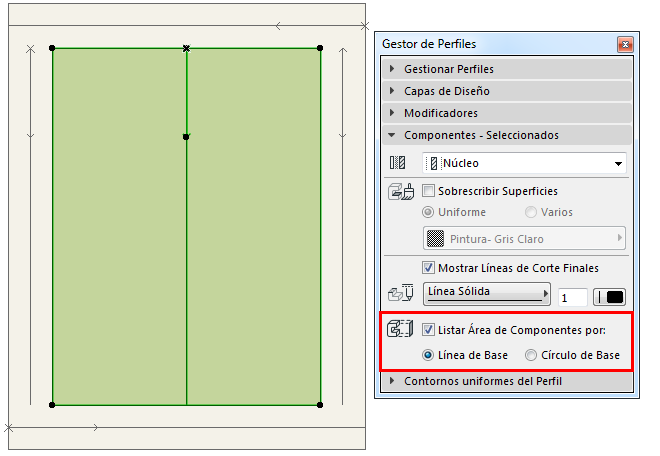Click the component area listing icon
660x456 pixels.
400,329
